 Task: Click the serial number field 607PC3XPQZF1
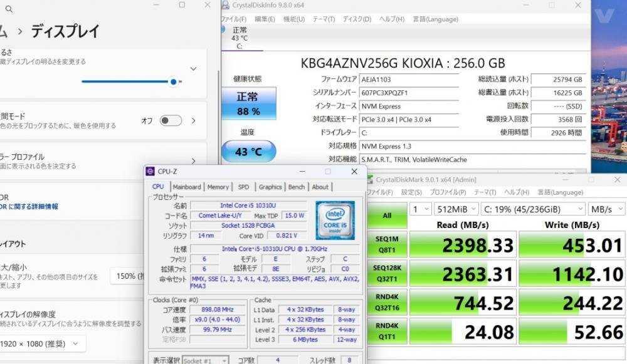coord(409,93)
